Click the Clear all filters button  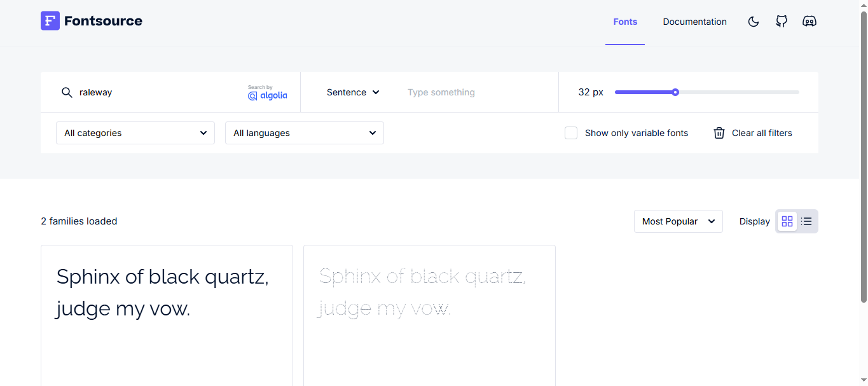(x=762, y=133)
